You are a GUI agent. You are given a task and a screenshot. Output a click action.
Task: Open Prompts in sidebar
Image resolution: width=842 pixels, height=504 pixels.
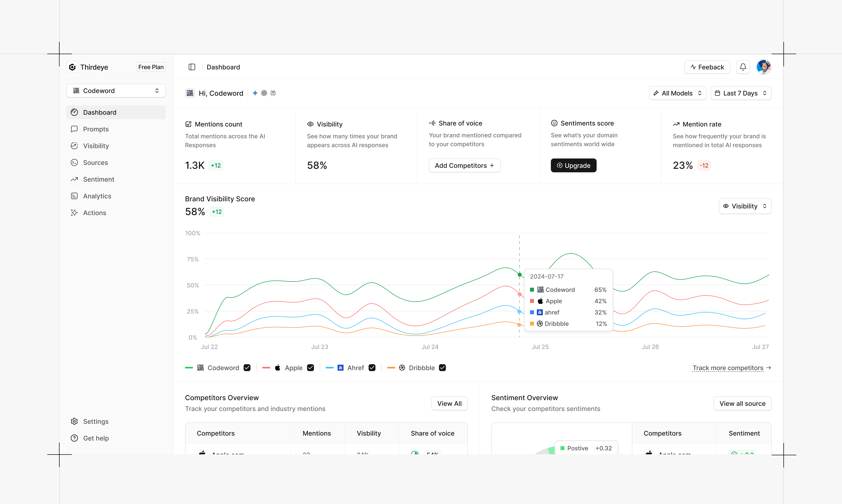[x=116, y=129]
